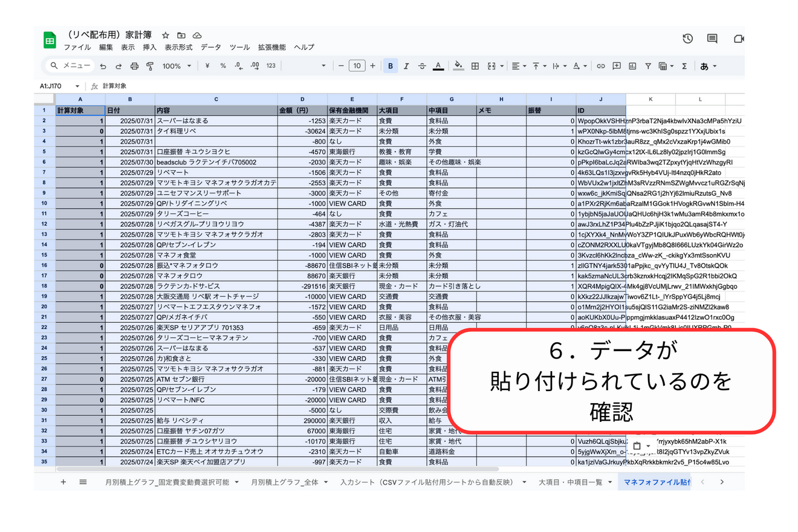Open the 表示形式 menu
This screenshot has width=798, height=532.
(x=178, y=47)
